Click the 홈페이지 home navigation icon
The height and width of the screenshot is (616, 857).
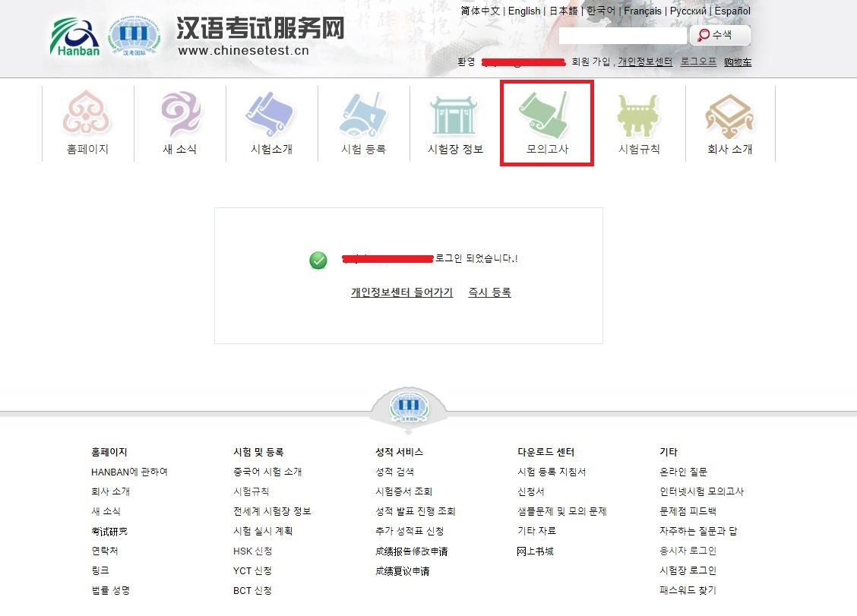(x=87, y=115)
